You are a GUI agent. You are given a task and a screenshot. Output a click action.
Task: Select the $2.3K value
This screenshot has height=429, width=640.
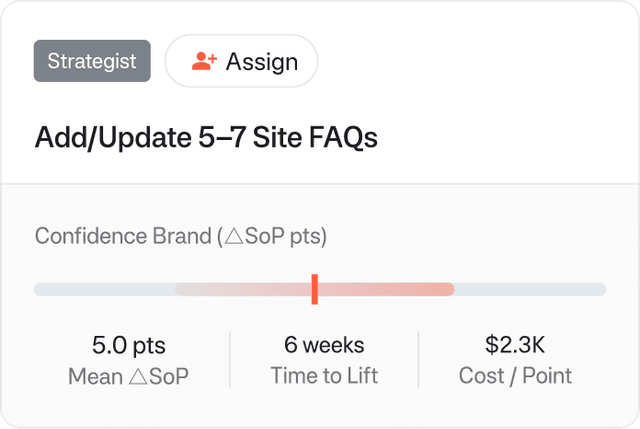(x=515, y=346)
